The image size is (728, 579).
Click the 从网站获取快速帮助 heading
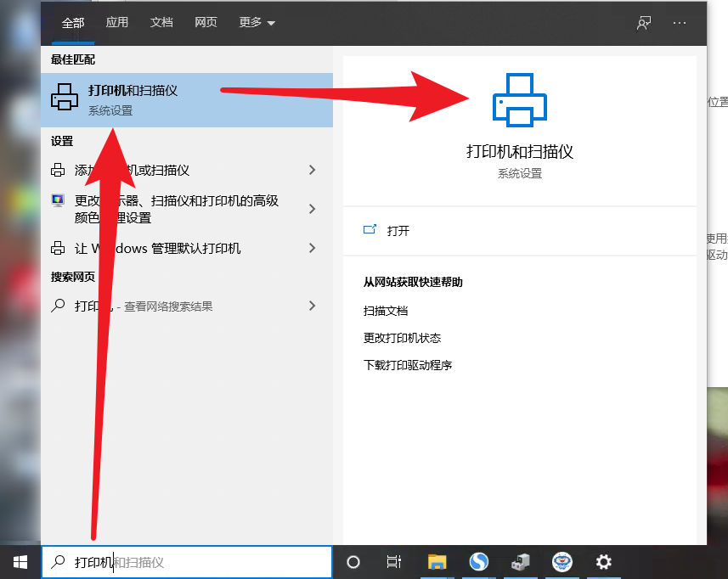click(x=413, y=282)
